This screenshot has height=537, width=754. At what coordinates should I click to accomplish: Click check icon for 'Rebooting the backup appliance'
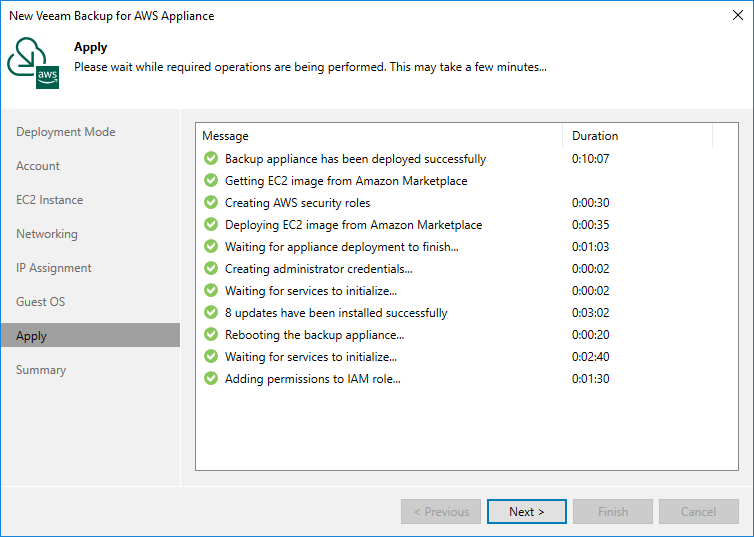click(211, 335)
